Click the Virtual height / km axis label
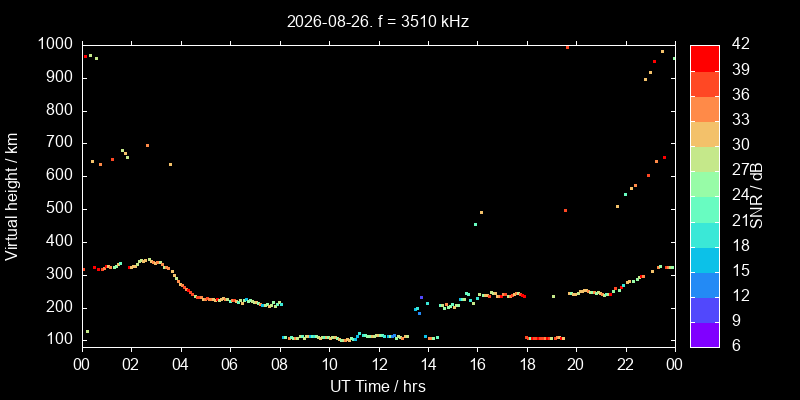The height and width of the screenshot is (400, 800). (12, 196)
